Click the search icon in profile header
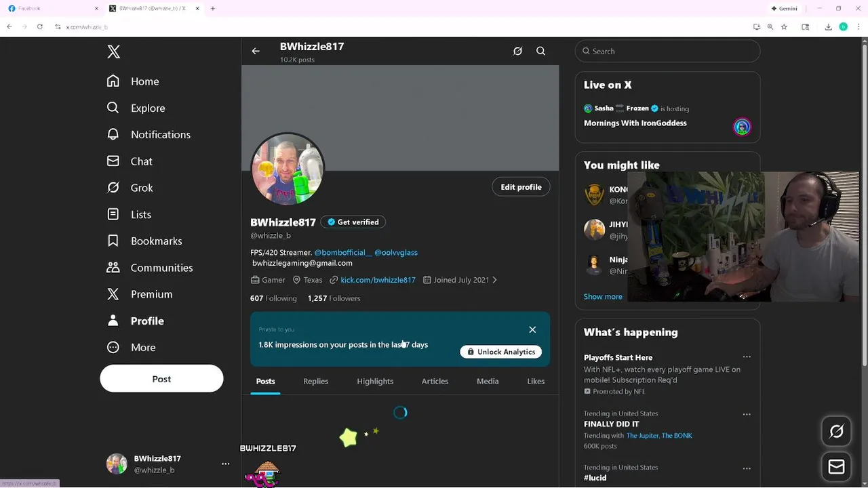 [540, 51]
